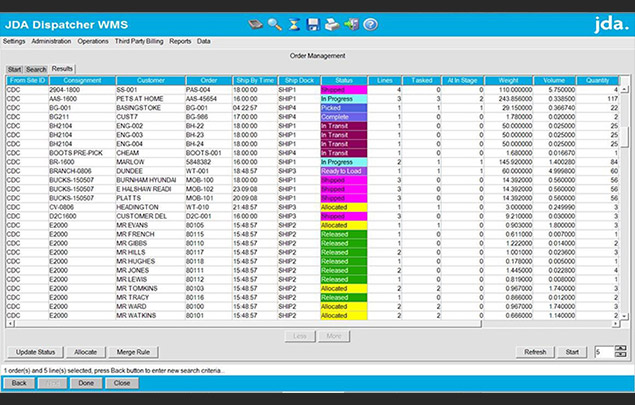Click the horizontal scrollbar left arrow
Screen dimensions: 635x405
click(10, 324)
